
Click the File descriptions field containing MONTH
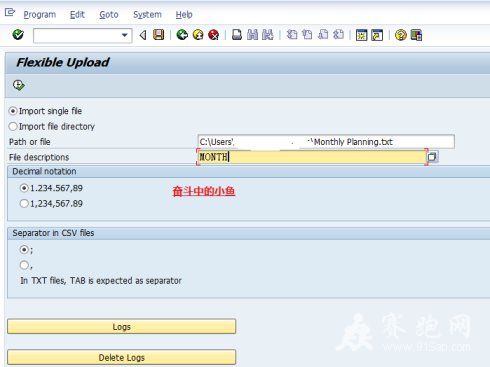(x=311, y=157)
